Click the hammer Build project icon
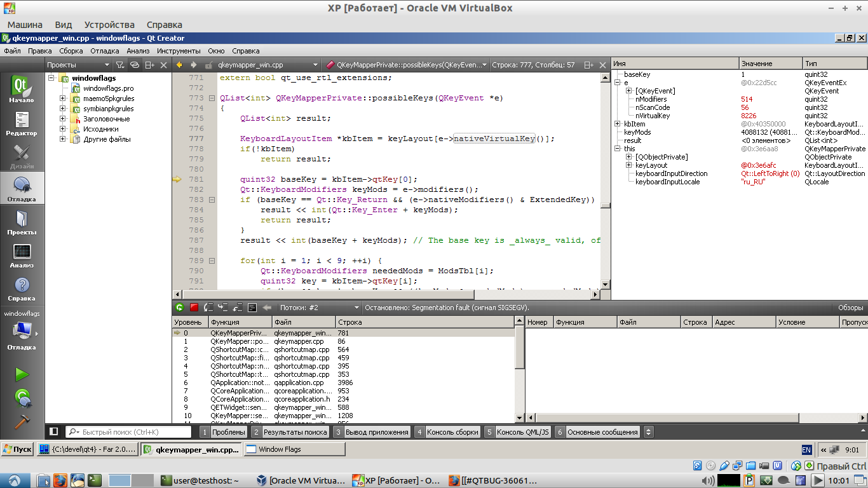This screenshot has width=868, height=488. (22, 422)
